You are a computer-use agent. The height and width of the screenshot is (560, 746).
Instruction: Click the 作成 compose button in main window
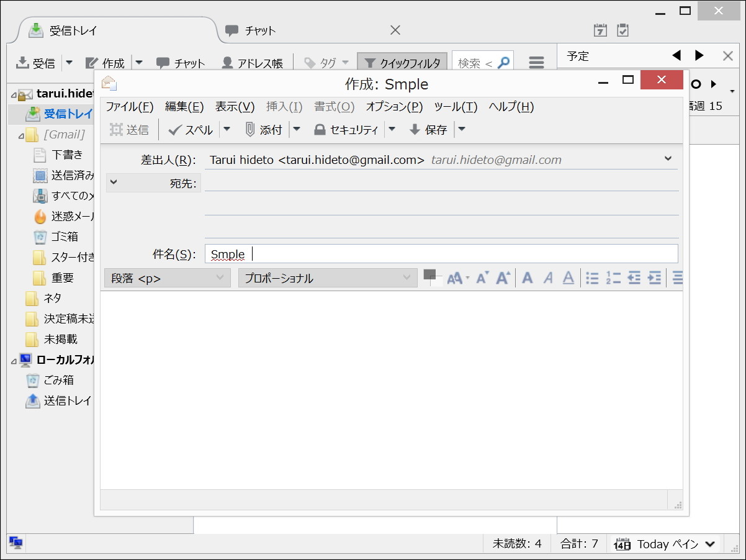(x=105, y=63)
